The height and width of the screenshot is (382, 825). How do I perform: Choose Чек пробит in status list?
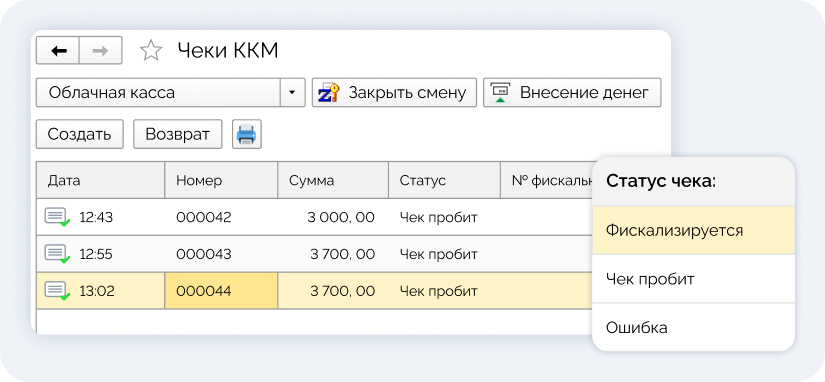693,279
